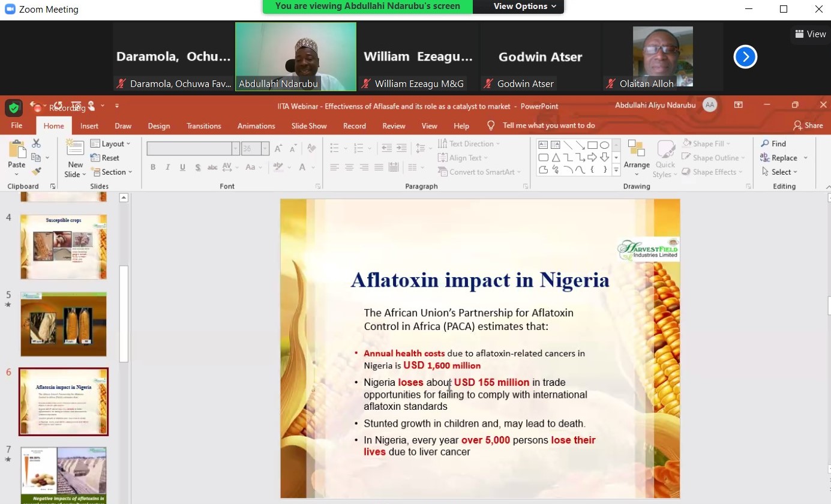Click the Cut scissors icon
The width and height of the screenshot is (831, 504).
pos(36,143)
